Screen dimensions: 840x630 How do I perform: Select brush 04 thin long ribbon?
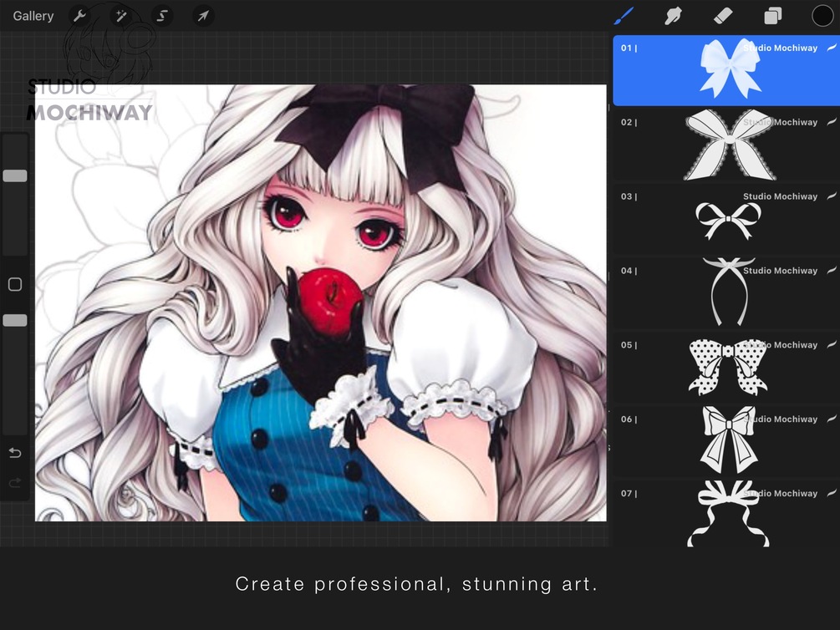tap(726, 293)
